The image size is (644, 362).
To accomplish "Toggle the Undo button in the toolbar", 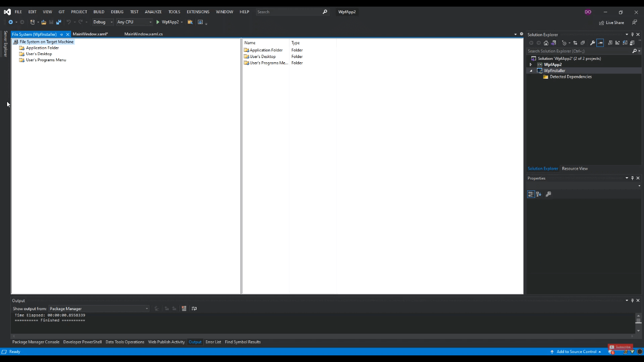I will pyautogui.click(x=69, y=22).
